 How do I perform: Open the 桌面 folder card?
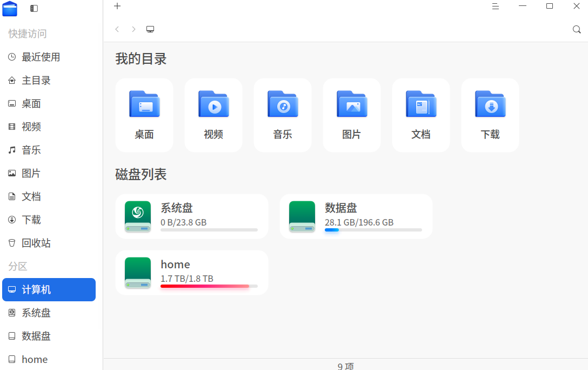(144, 115)
